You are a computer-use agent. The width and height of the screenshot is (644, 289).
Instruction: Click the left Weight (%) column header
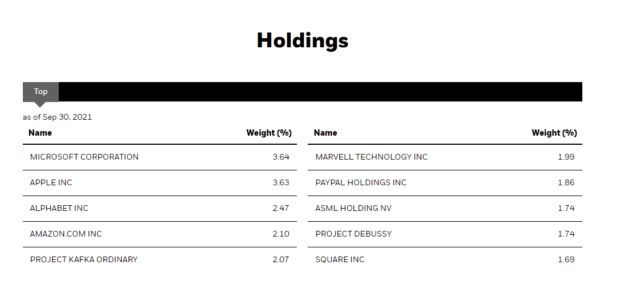[x=269, y=133]
